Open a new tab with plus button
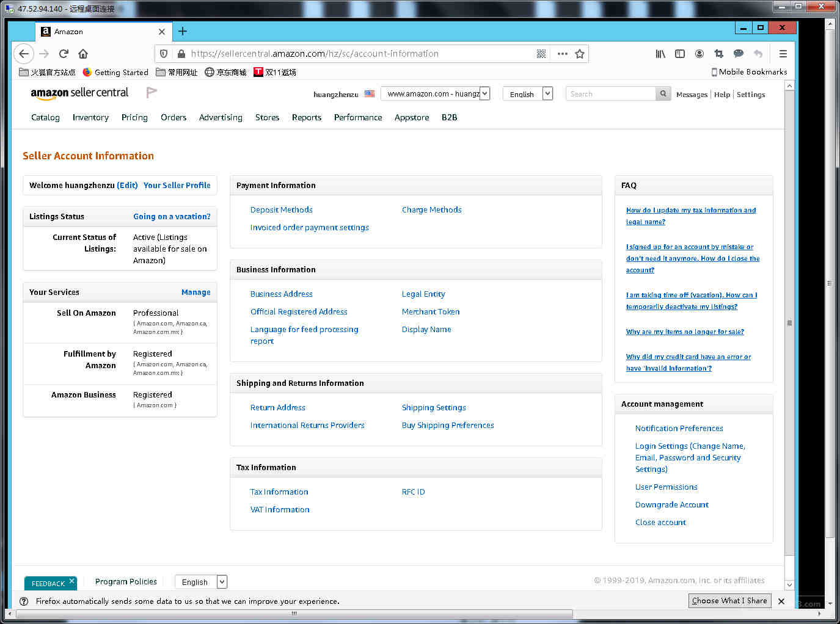 click(x=182, y=31)
